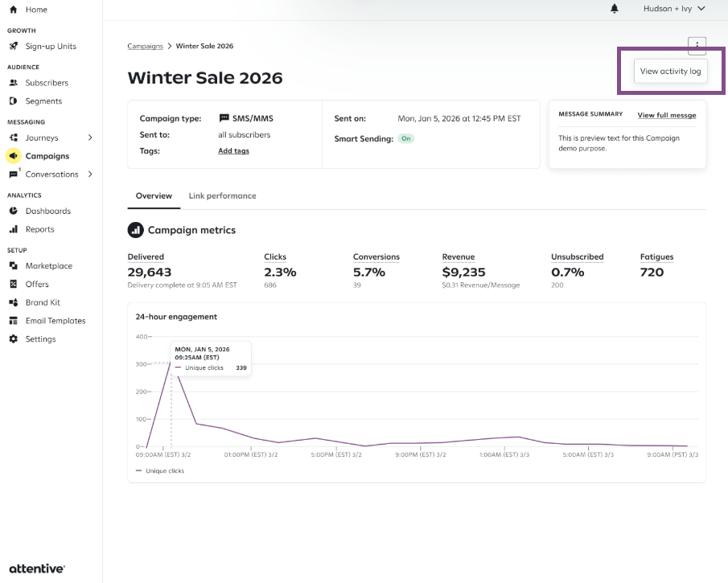The height and width of the screenshot is (583, 728).
Task: Go back via Campaigns breadcrumb link
Action: click(145, 46)
